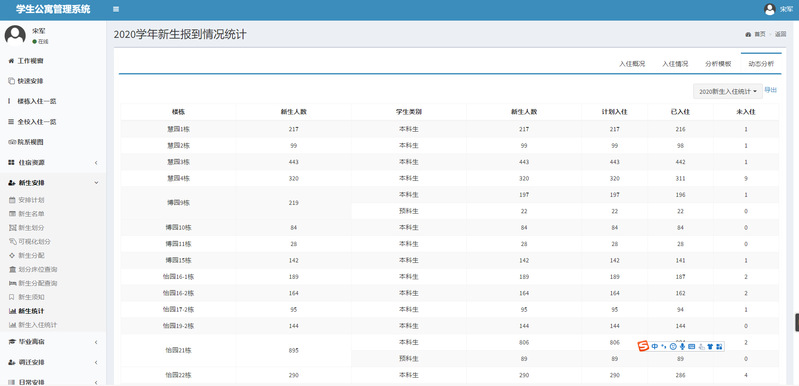Open 安排计划 calendar icon item

[13, 200]
